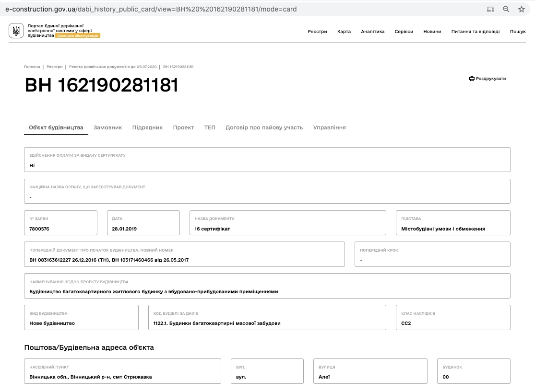Click the device cast icon in address bar

pyautogui.click(x=491, y=9)
